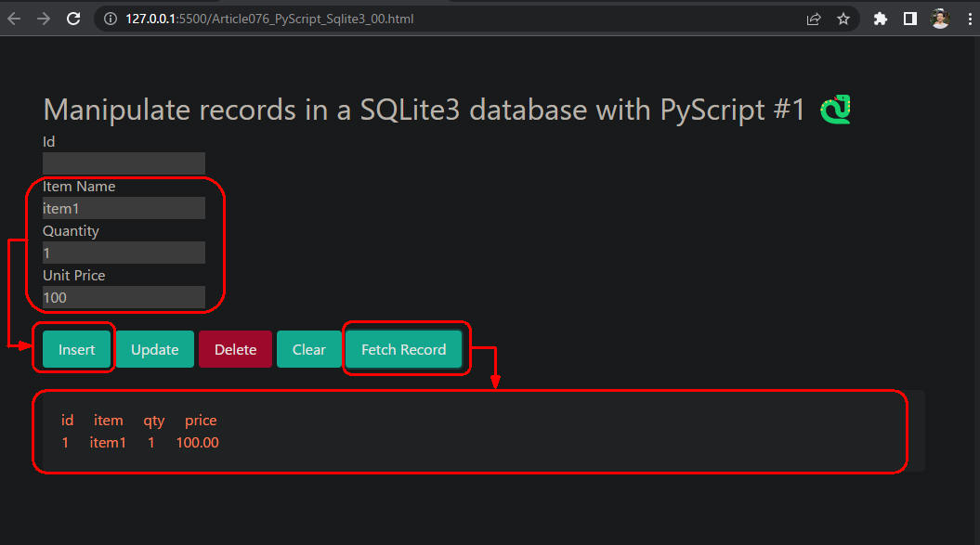Select the Item Name field containing item1

pos(124,208)
